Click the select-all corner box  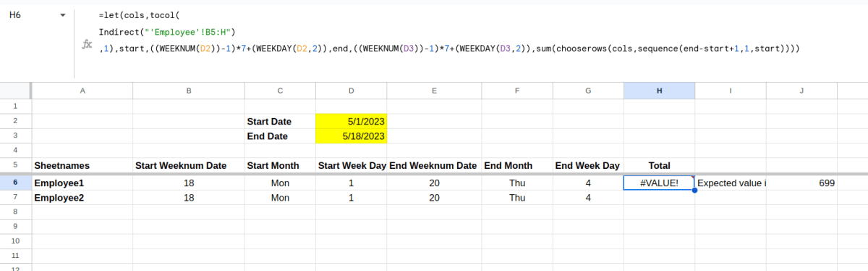pos(14,91)
